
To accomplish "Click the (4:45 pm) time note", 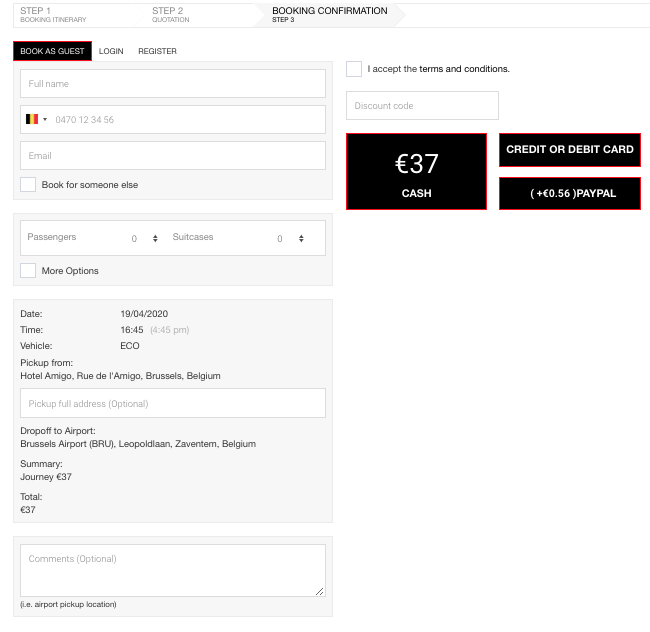I will click(x=170, y=330).
